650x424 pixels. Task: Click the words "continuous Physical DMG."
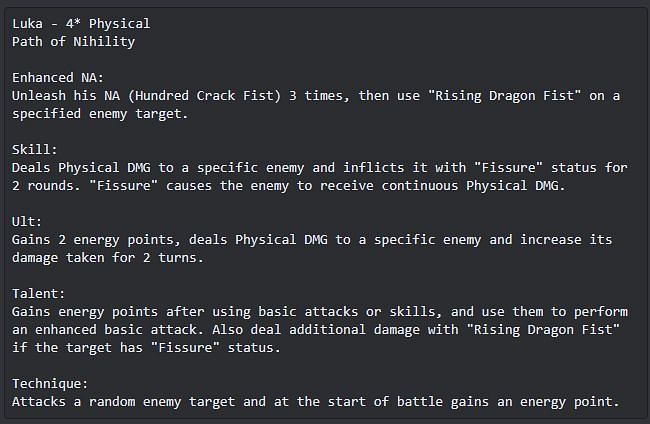point(473,186)
